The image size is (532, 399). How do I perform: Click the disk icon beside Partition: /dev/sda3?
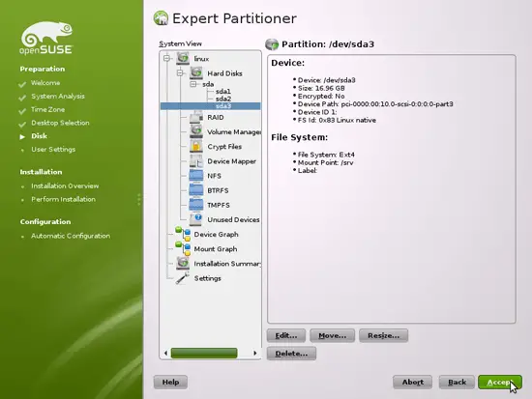coord(272,44)
